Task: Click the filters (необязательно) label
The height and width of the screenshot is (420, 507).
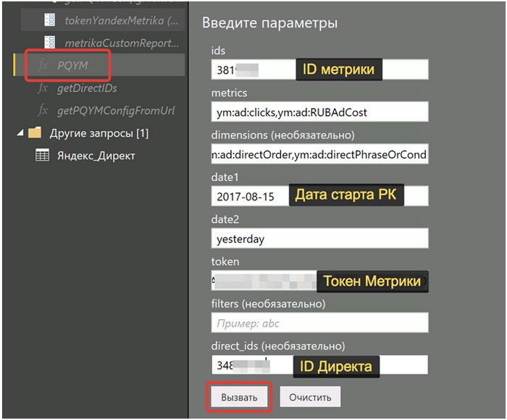Action: coord(268,303)
